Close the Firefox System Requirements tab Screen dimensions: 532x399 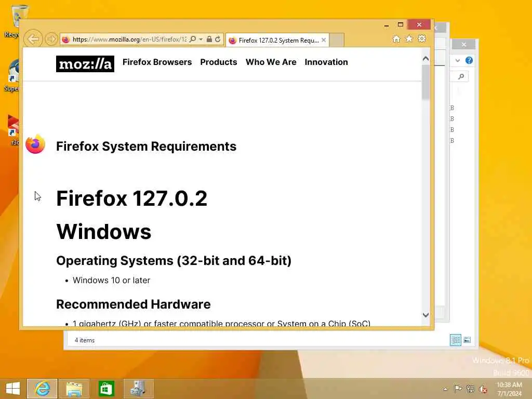pos(324,40)
